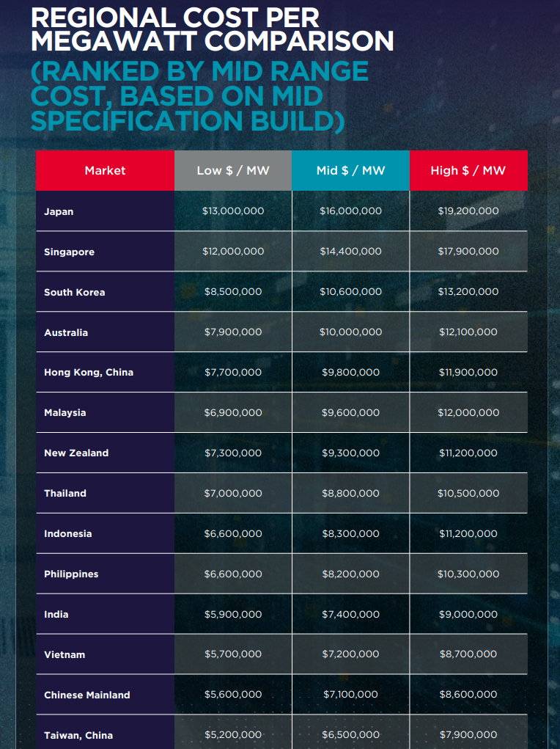Click the Hong Kong, China row label
This screenshot has height=749, width=560.
coord(89,372)
